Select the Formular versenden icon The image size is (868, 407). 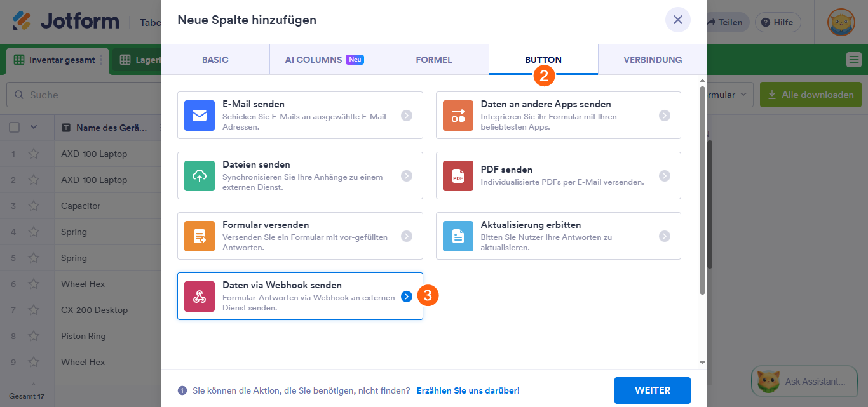pyautogui.click(x=201, y=236)
